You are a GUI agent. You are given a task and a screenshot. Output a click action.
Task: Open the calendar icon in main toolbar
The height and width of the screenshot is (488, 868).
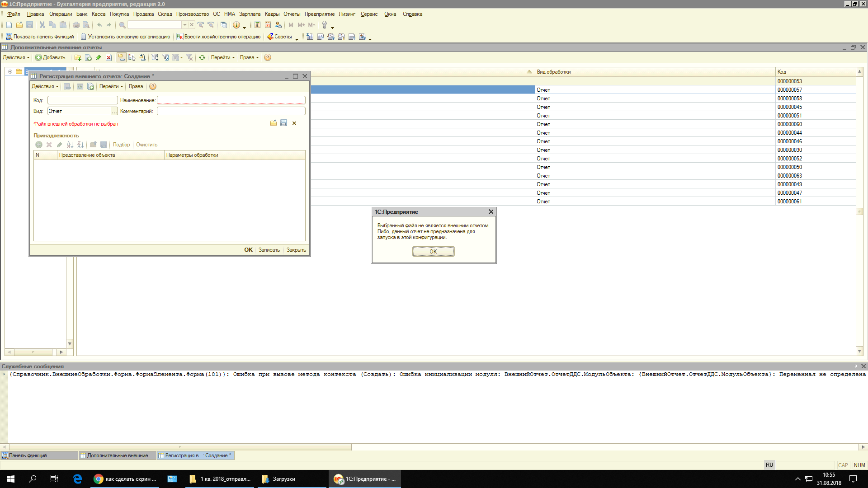(268, 25)
